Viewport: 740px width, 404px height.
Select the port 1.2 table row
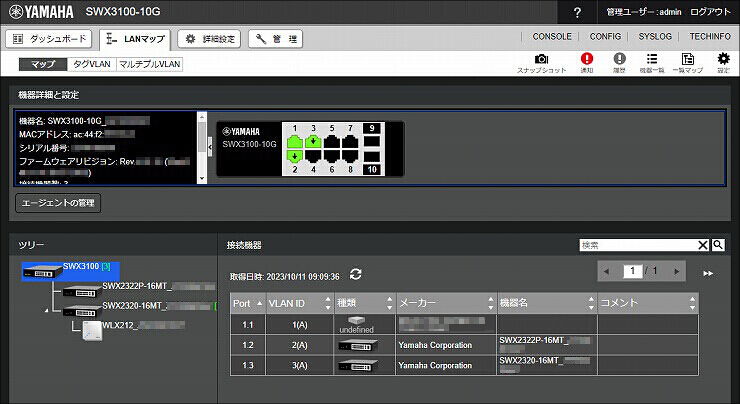(x=464, y=345)
